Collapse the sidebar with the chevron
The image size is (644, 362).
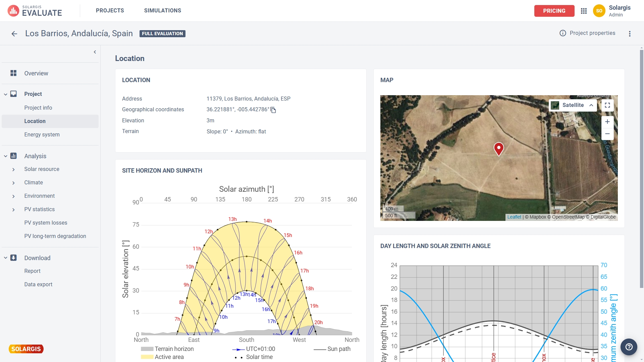click(x=95, y=52)
